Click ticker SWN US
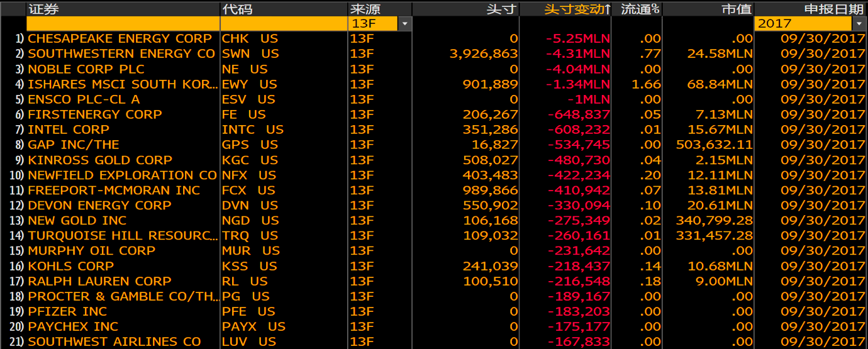Image resolution: width=868 pixels, height=349 pixels. pos(250,53)
